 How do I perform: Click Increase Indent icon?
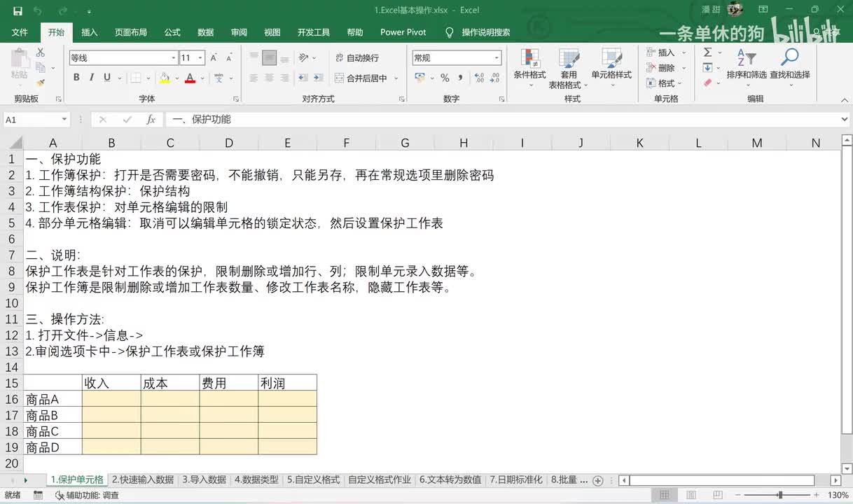319,78
